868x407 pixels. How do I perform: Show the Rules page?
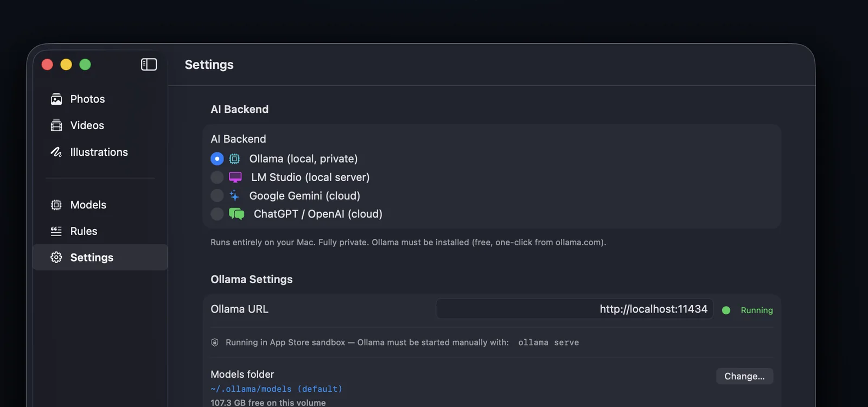(100, 231)
